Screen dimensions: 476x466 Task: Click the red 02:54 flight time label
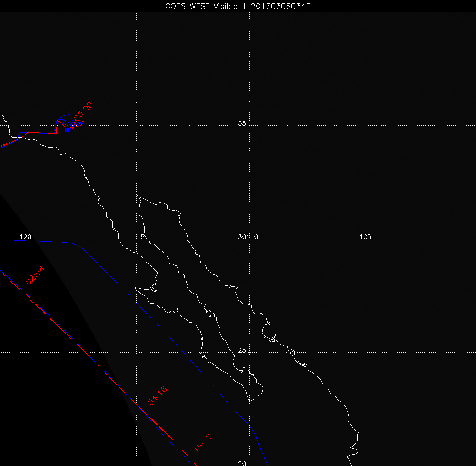[35, 275]
